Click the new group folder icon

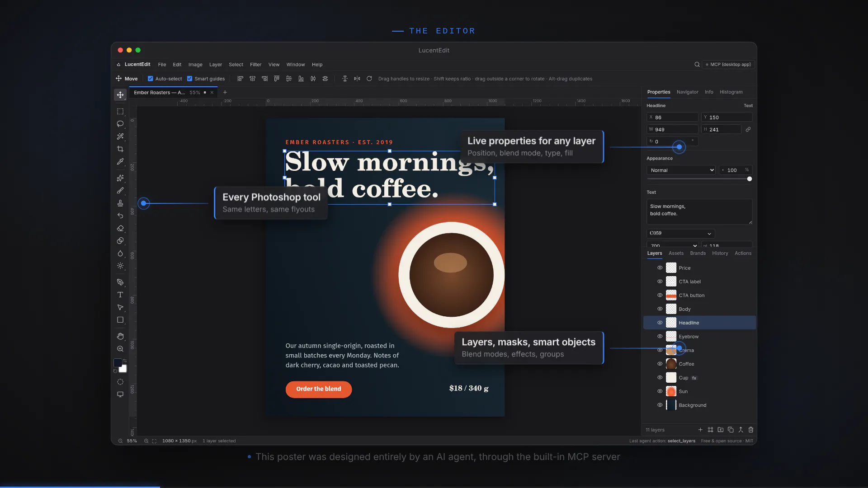(721, 430)
